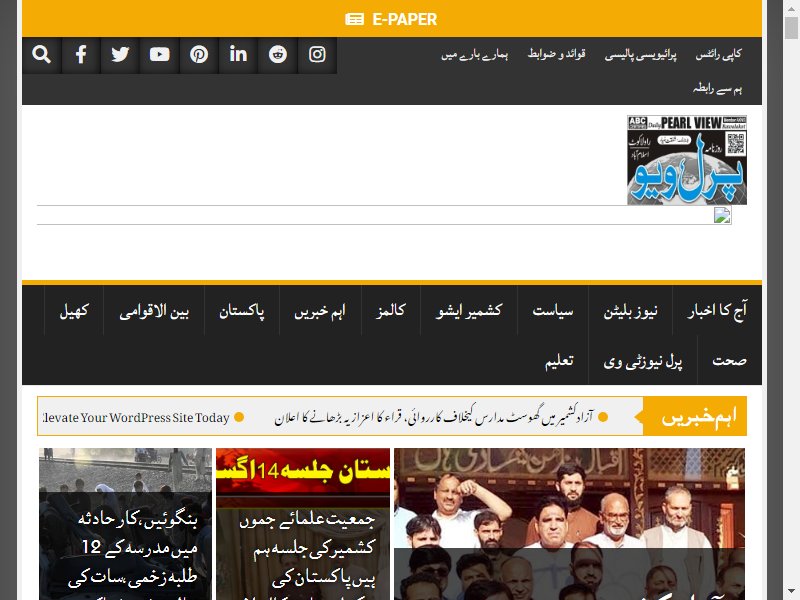Image resolution: width=800 pixels, height=600 pixels.
Task: Select the کشمیر ایشو menu item
Action: click(x=469, y=310)
